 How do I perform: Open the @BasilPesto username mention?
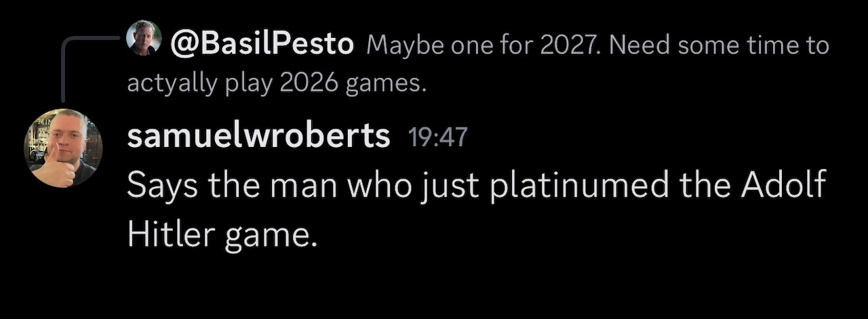click(262, 45)
